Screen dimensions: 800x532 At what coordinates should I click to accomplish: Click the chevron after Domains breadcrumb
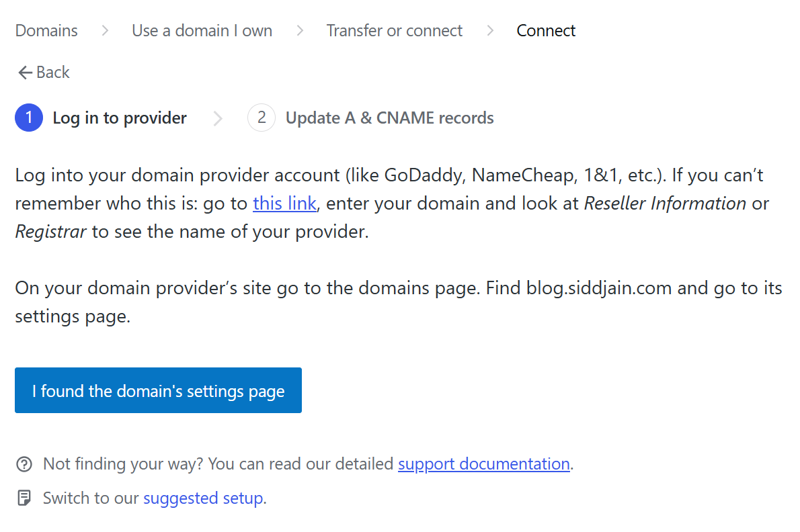pos(105,31)
